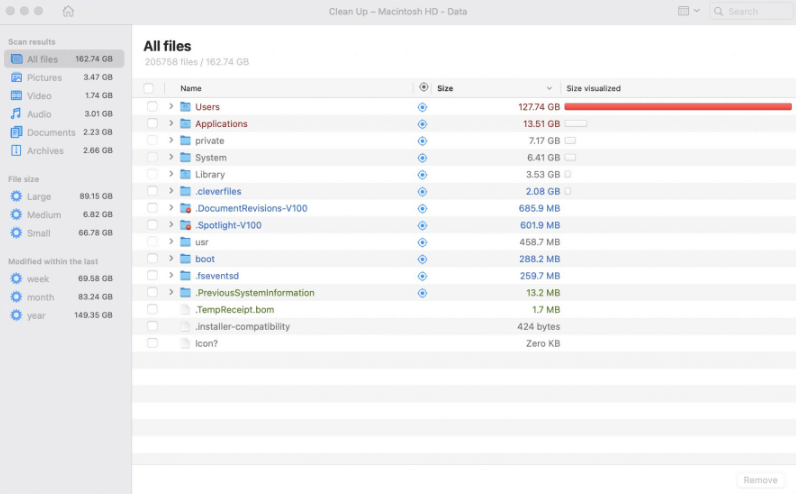Show files modified within the last month
The image size is (796, 494).
tap(40, 297)
